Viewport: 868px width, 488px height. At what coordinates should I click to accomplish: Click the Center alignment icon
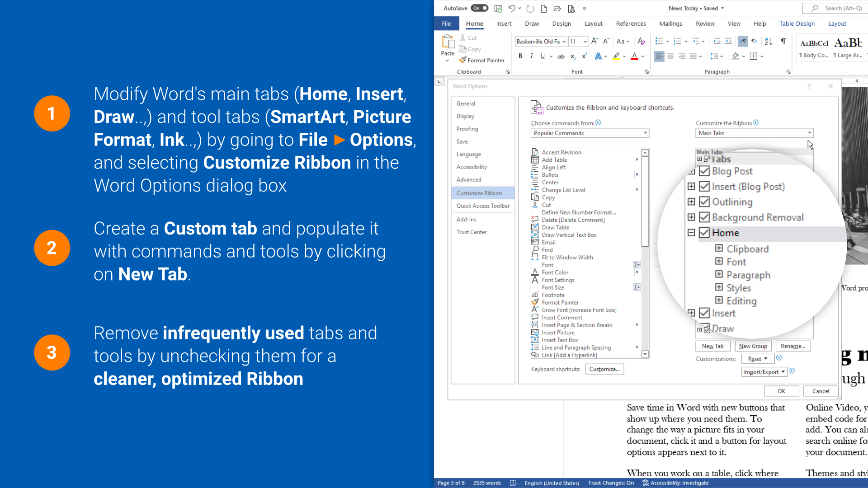(670, 56)
